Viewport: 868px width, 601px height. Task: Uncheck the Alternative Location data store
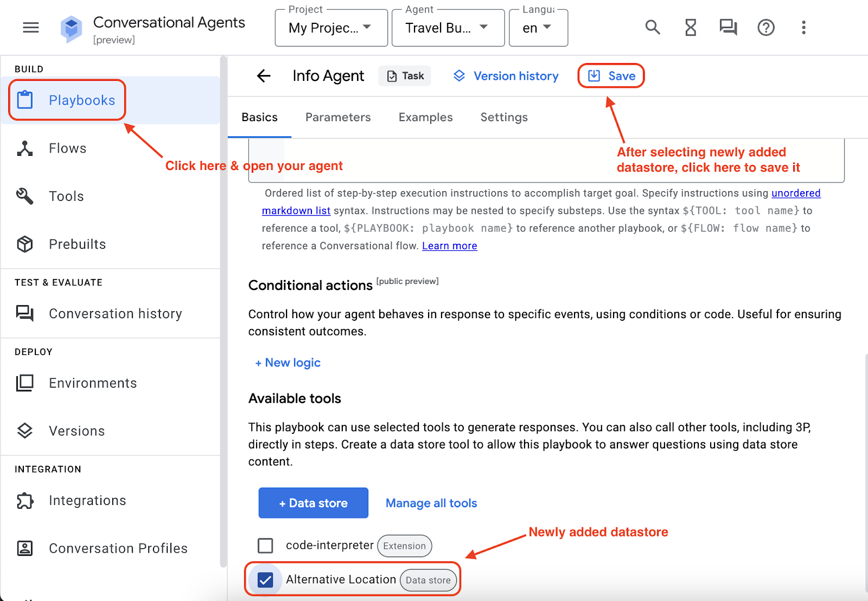tap(265, 580)
